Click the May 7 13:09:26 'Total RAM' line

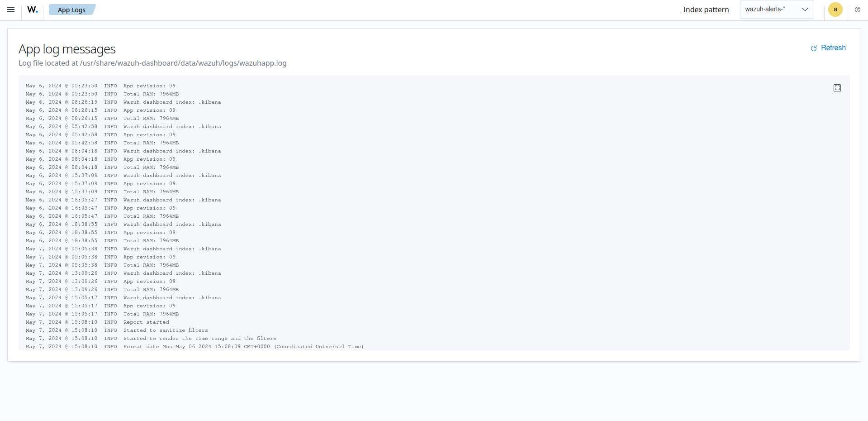102,290
